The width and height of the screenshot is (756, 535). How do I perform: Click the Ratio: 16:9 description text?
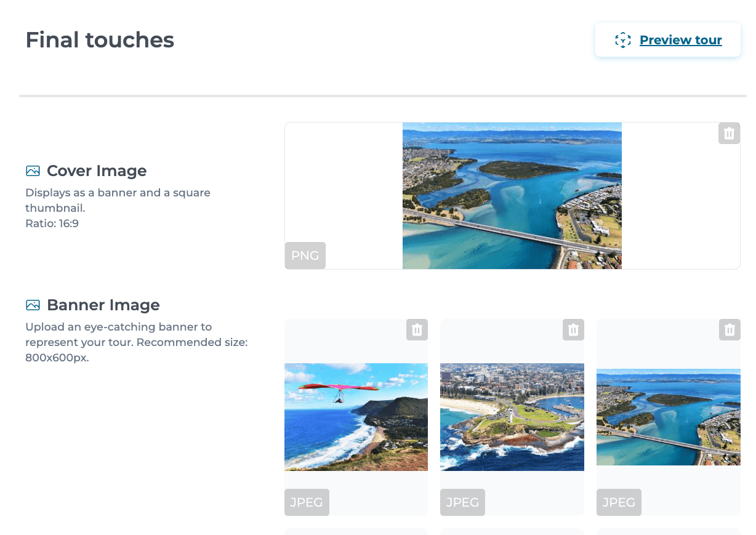click(x=52, y=223)
